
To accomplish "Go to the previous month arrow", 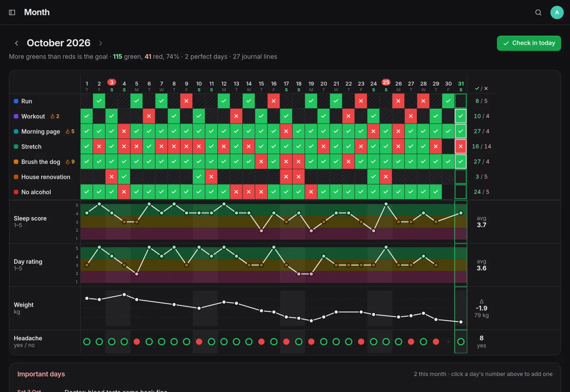I will pyautogui.click(x=16, y=43).
